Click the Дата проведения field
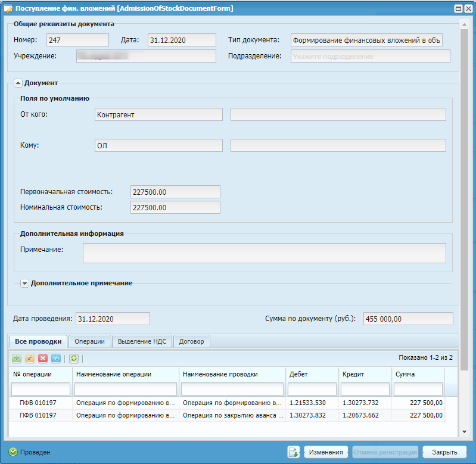The width and height of the screenshot is (476, 464). click(x=113, y=319)
